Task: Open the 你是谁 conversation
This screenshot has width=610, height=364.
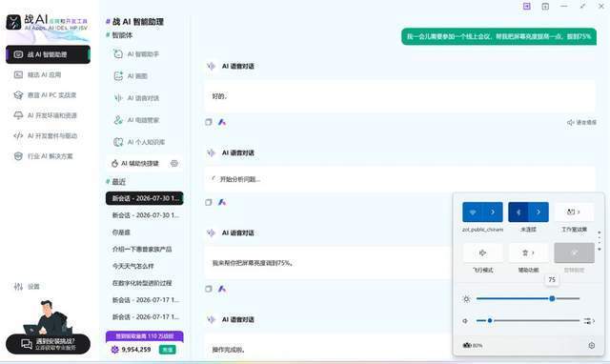Action: (121, 233)
